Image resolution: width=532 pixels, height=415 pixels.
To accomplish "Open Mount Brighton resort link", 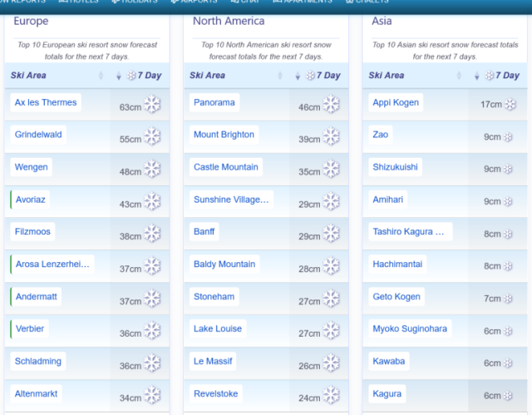I will coord(224,135).
